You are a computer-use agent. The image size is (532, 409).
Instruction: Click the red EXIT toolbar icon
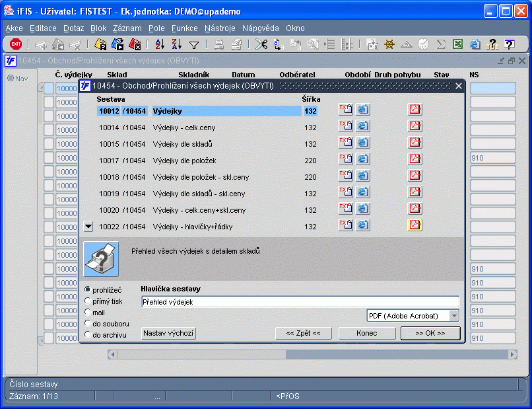pos(16,44)
